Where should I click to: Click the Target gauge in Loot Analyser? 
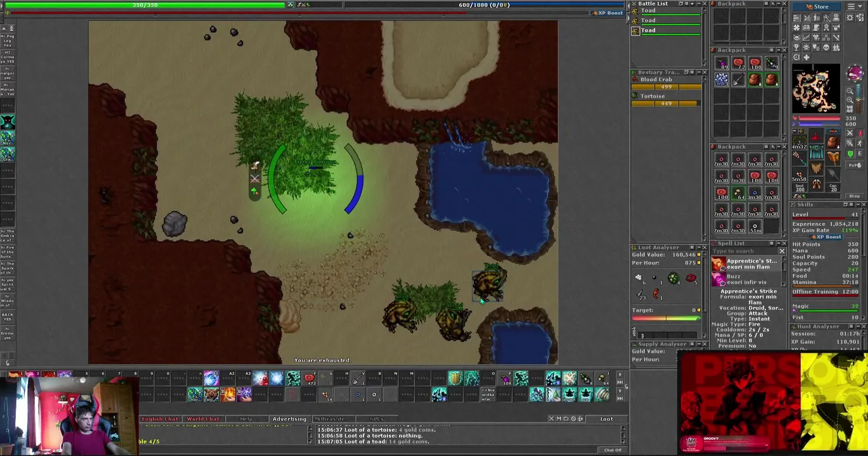(667, 318)
